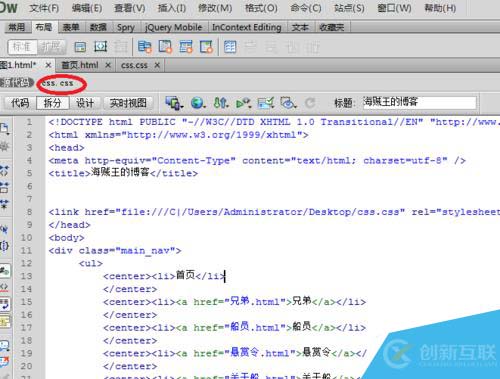
Task: Toggle word wrap in coding toolbar
Action: (x=5, y=304)
